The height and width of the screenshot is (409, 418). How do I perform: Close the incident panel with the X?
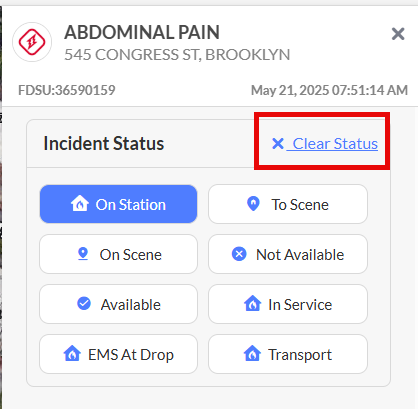[x=398, y=34]
